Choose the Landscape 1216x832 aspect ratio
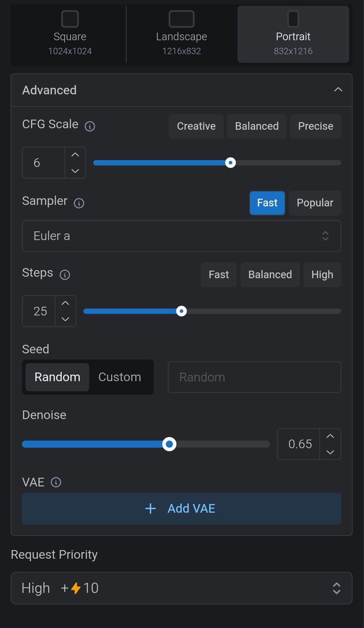Image resolution: width=364 pixels, height=628 pixels. click(182, 34)
